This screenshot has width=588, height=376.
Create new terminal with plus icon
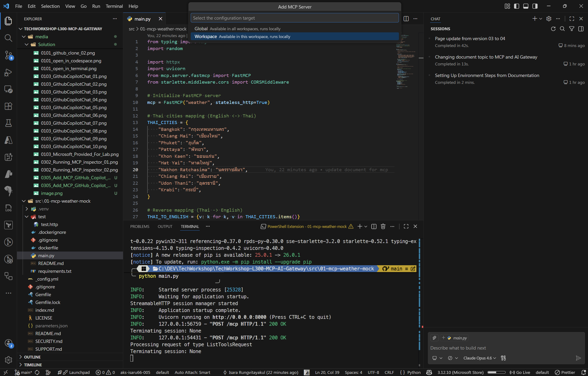360,226
